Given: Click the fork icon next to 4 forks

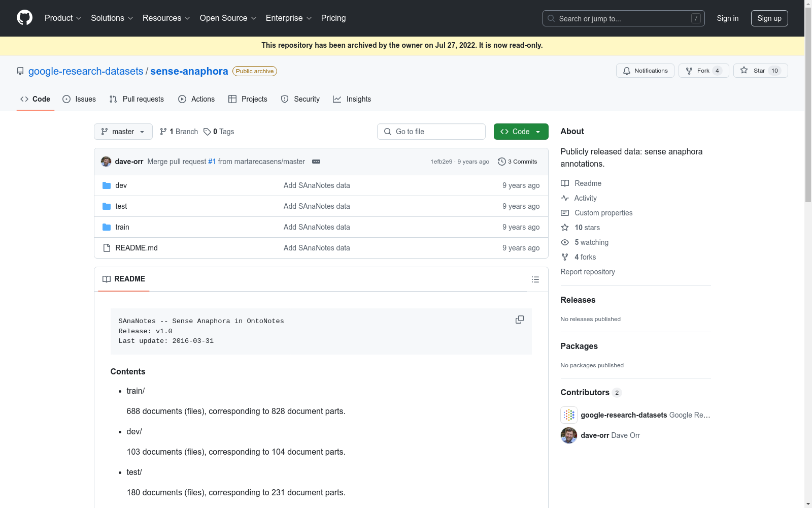Looking at the screenshot, I should click(x=565, y=257).
